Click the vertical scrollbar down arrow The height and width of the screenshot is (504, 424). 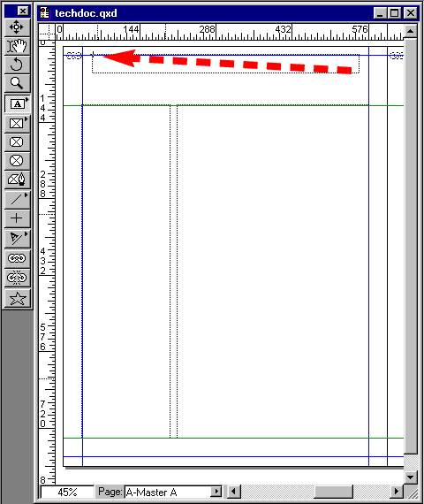pyautogui.click(x=410, y=477)
